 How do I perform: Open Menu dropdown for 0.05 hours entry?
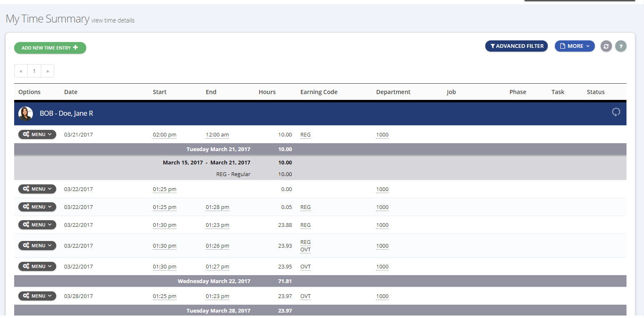(x=37, y=207)
